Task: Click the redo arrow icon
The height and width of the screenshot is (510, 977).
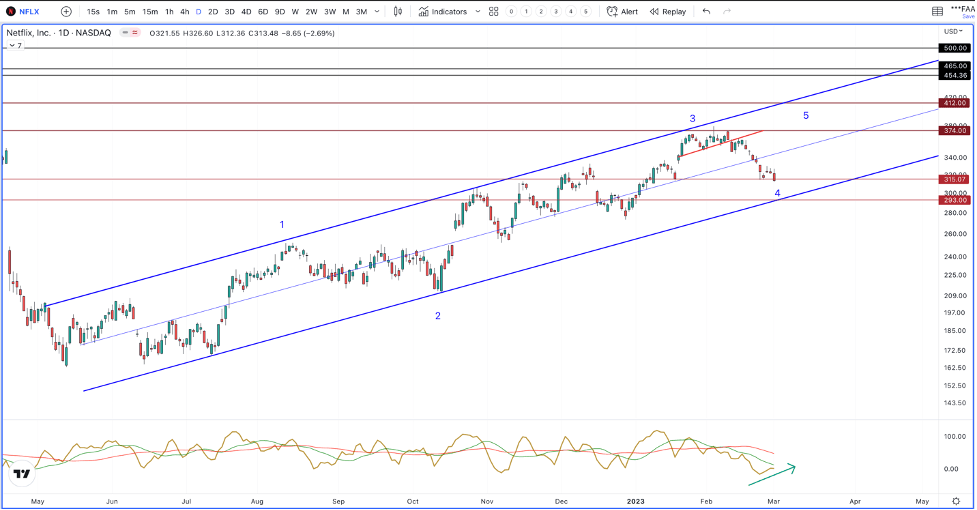Action: point(727,11)
